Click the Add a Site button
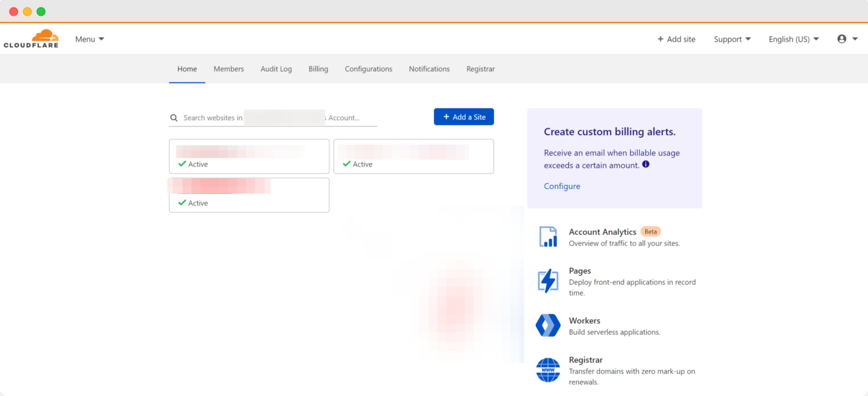 click(464, 116)
